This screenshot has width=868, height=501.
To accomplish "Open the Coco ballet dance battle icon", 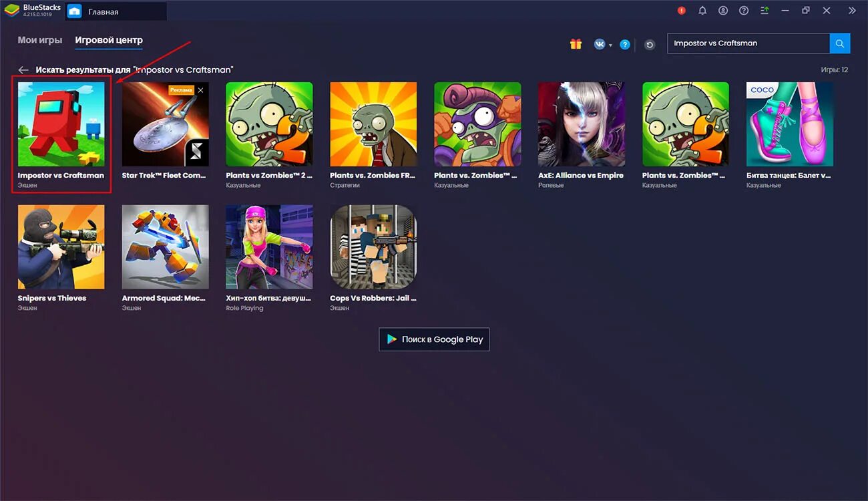I will coord(790,124).
